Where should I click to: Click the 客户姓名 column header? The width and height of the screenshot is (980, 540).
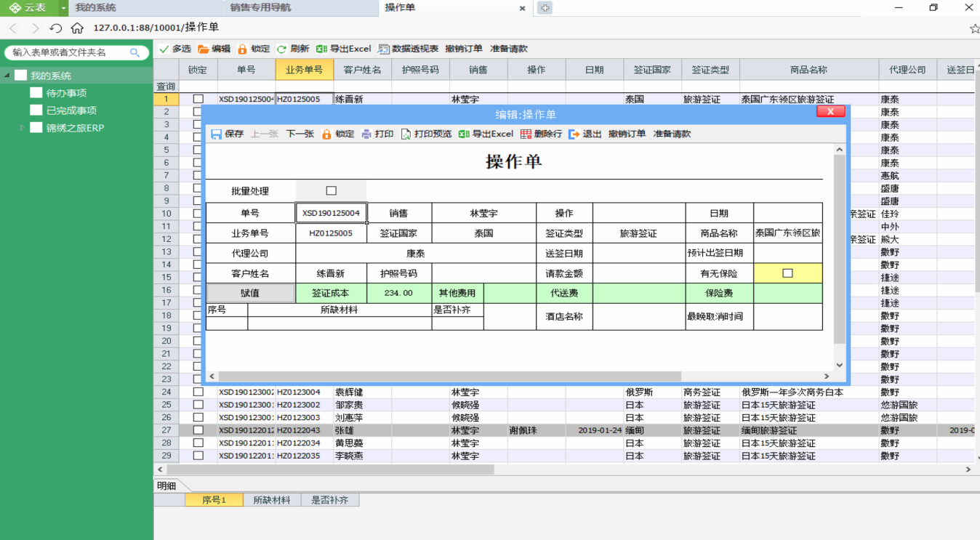point(362,70)
